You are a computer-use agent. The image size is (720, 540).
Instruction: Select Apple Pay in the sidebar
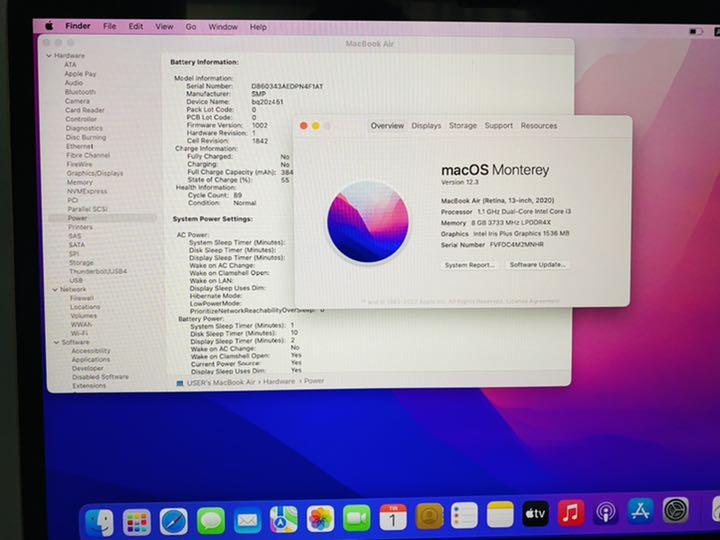(x=80, y=73)
